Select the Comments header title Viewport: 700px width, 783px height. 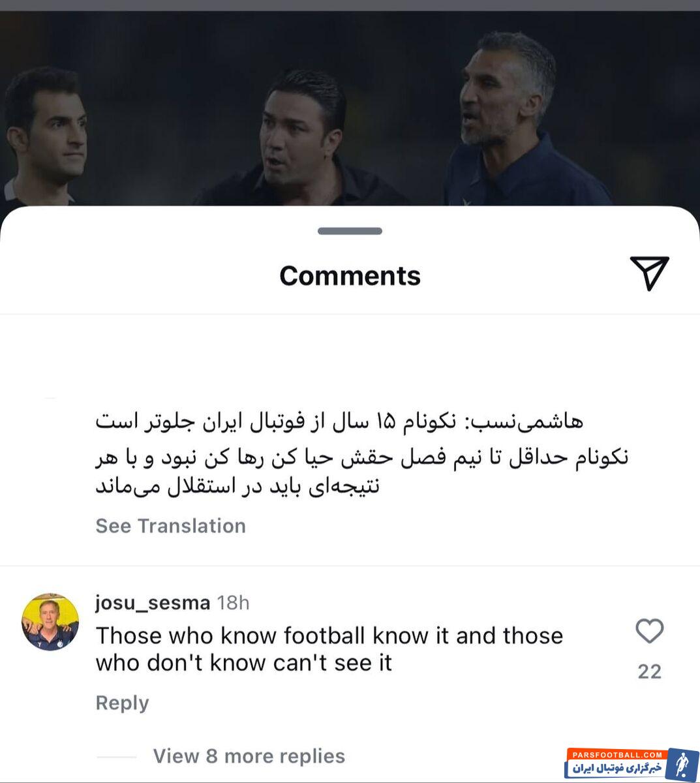coord(350,275)
